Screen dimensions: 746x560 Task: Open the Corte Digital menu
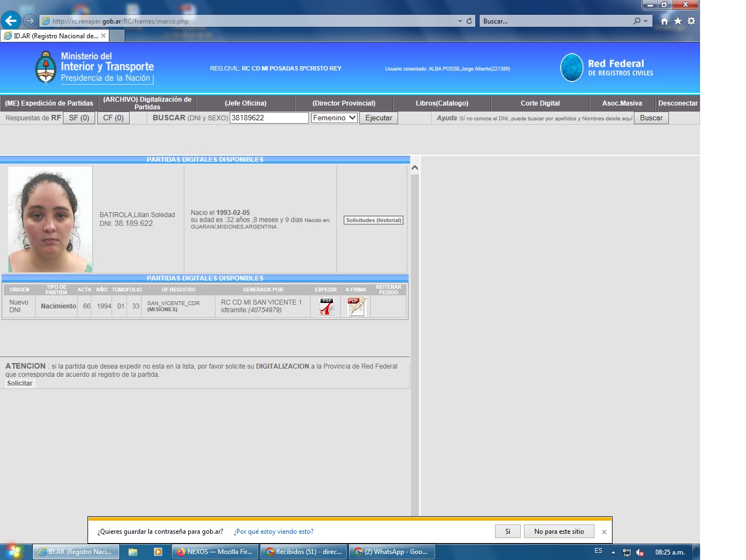(540, 103)
